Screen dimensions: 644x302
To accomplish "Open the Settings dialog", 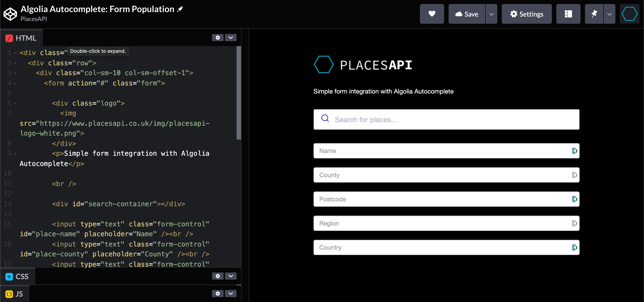I will click(x=527, y=14).
